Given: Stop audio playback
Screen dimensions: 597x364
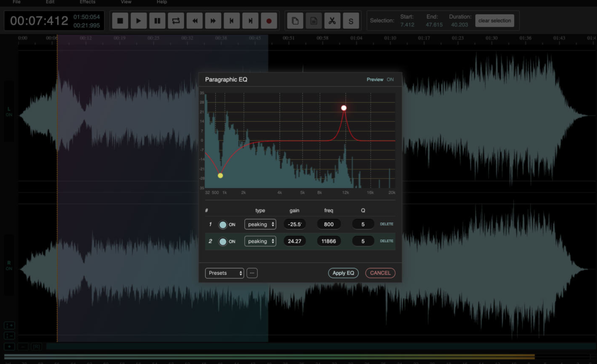Looking at the screenshot, I should click(x=120, y=21).
